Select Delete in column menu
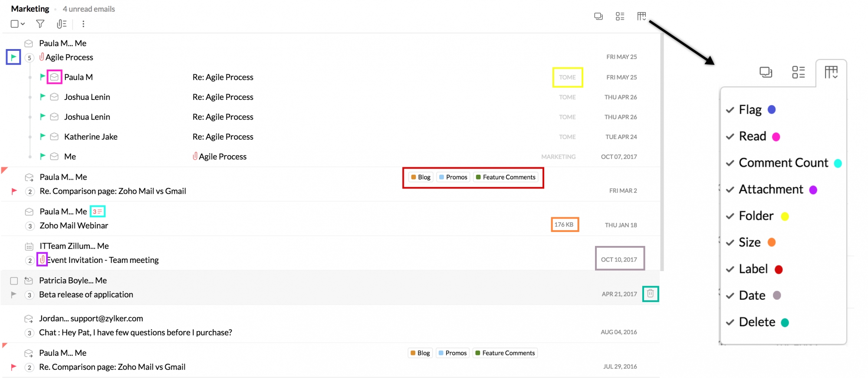This screenshot has height=378, width=868. tap(757, 322)
